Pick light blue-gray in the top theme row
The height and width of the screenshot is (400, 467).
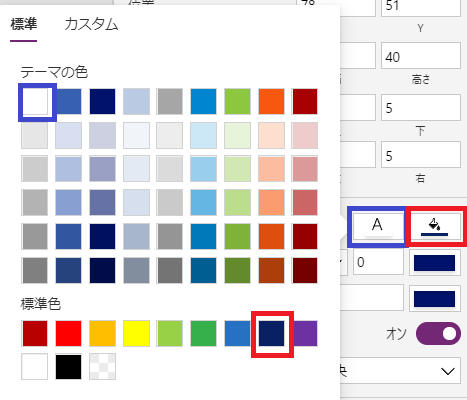136,102
